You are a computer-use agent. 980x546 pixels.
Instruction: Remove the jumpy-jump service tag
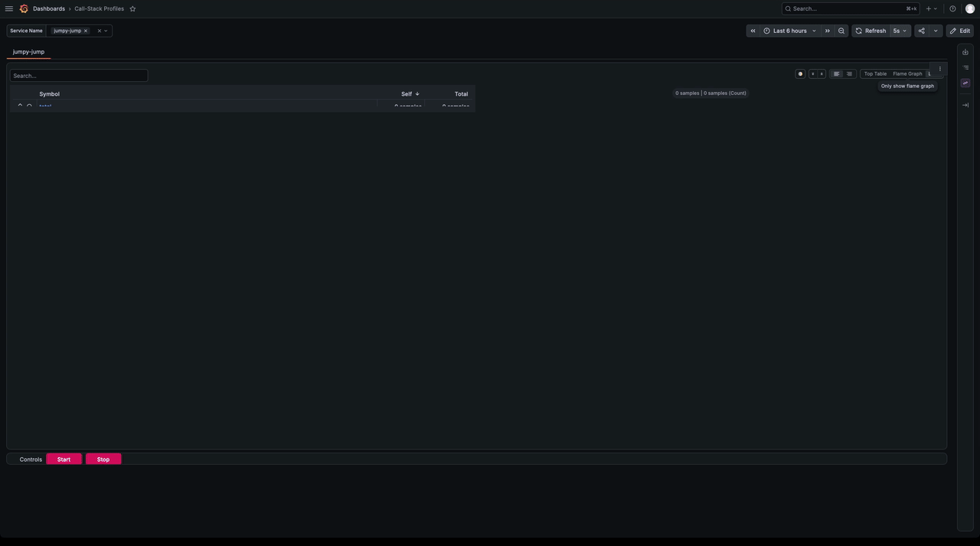coord(86,31)
